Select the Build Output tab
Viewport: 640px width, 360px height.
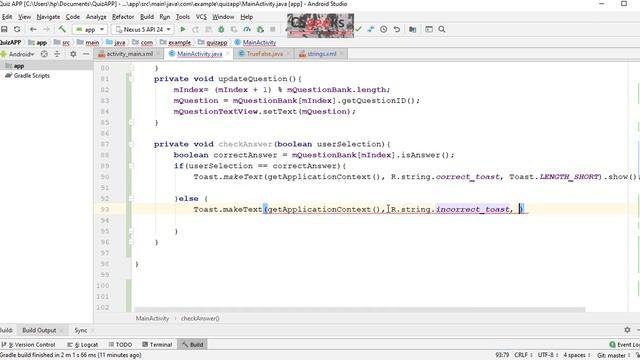pos(39,330)
